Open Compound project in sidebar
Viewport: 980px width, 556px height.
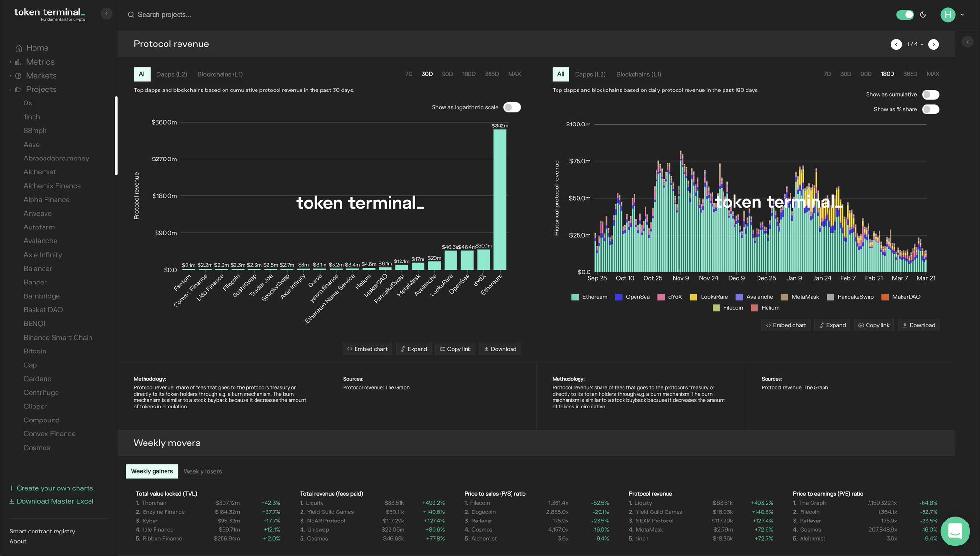point(42,420)
